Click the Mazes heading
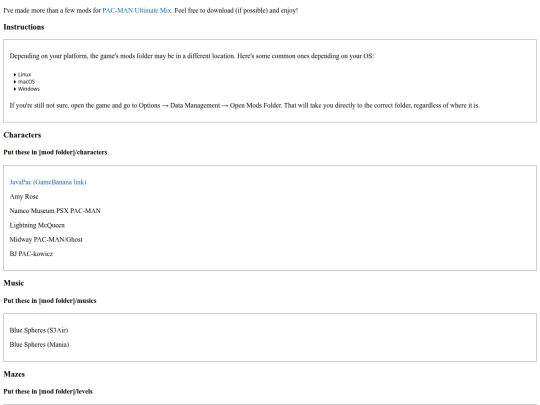540x405 pixels. (14, 374)
